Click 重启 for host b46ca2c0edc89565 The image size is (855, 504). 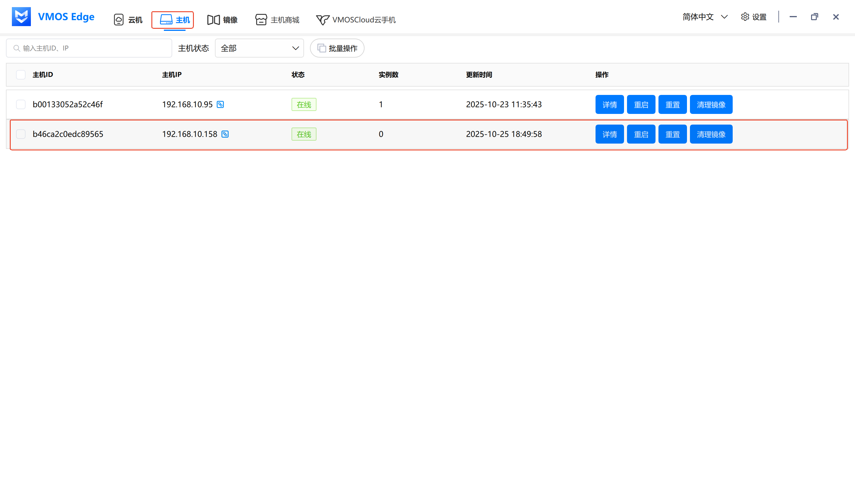tap(641, 134)
